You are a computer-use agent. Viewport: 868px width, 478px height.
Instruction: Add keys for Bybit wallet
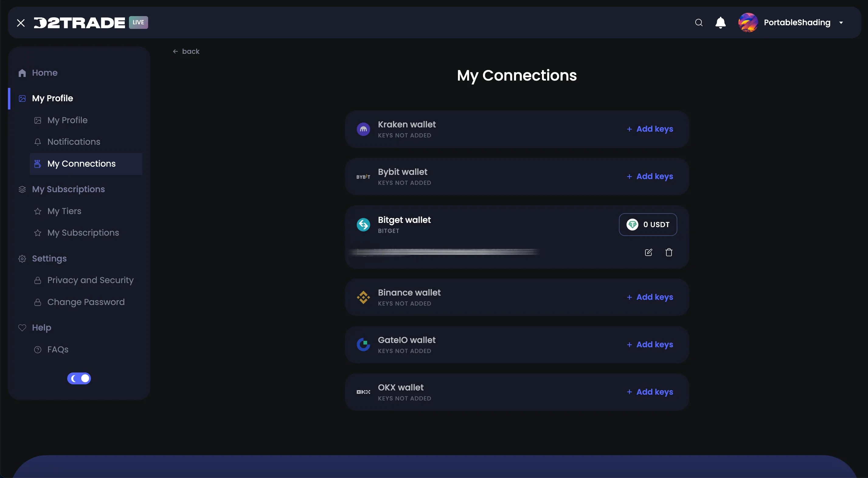(x=650, y=176)
